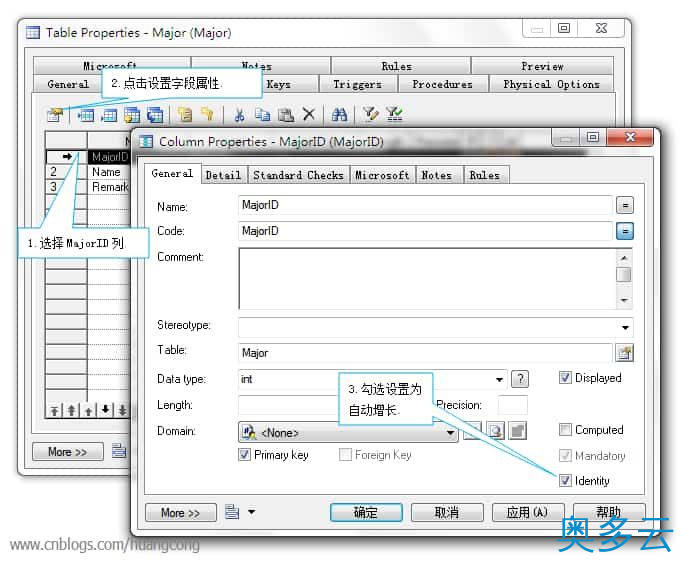This screenshot has width=684, height=563.
Task: Click Enable/Disable Filter icon
Action: pos(394,114)
